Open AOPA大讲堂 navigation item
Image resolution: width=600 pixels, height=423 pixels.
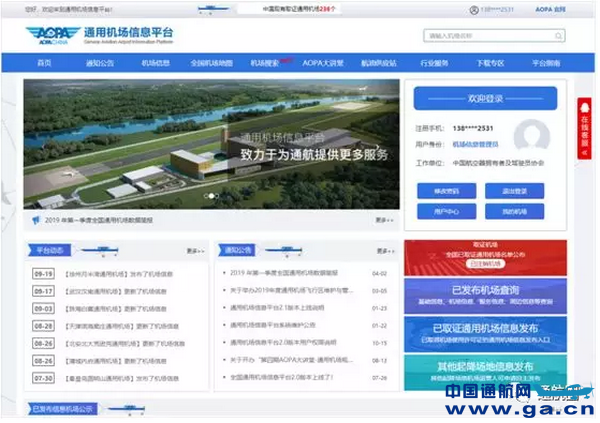click(324, 63)
